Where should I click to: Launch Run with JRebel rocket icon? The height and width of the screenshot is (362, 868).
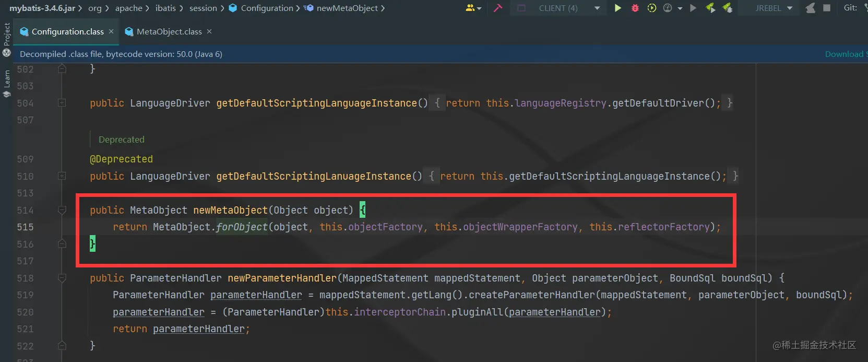710,8
